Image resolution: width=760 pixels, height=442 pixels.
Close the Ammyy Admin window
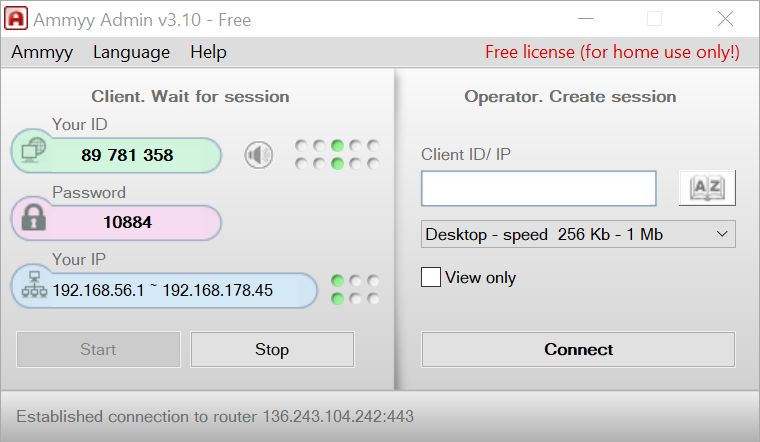[725, 19]
